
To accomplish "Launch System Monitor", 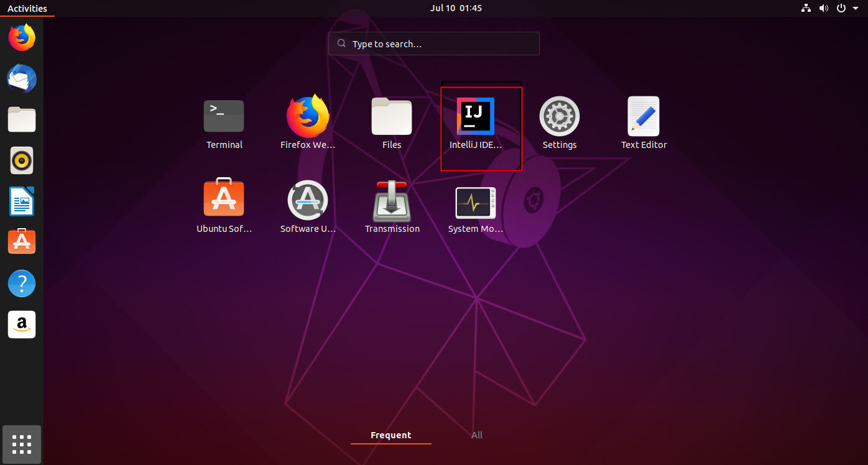I will click(x=476, y=203).
